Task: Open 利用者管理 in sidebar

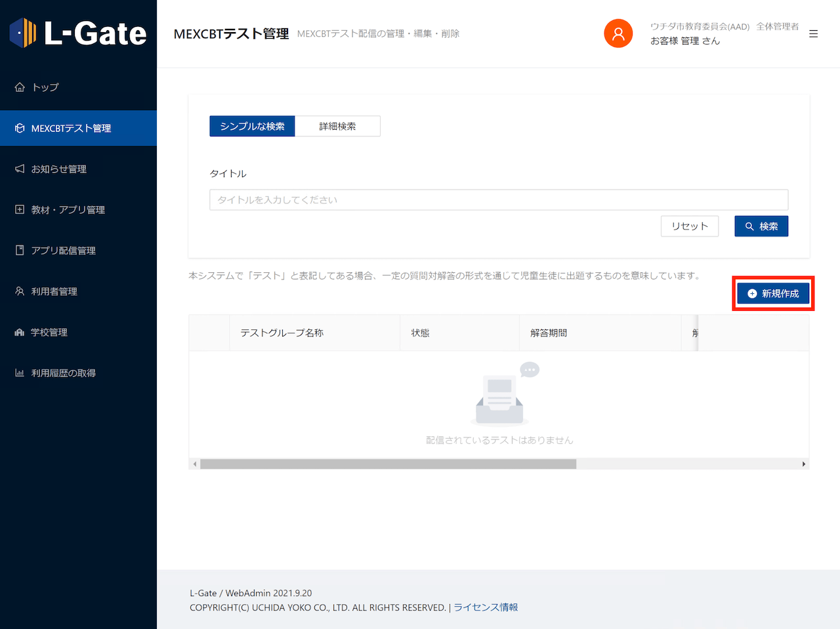Action: [78, 291]
